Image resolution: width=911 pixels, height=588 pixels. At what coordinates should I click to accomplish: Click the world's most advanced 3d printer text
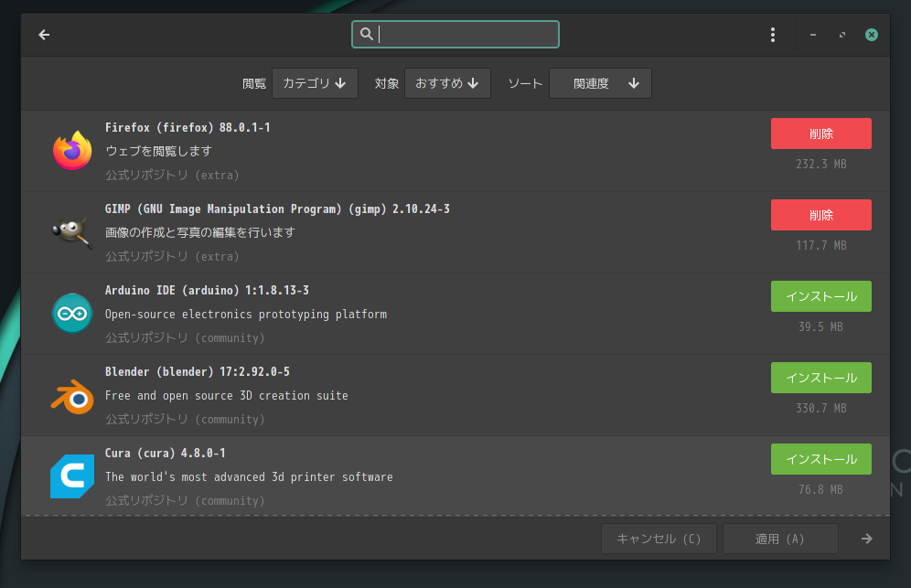(x=249, y=476)
